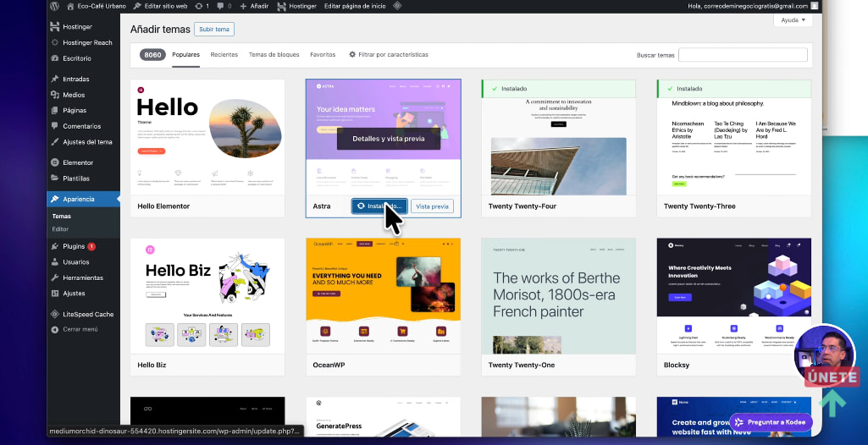Open the Twenty Twenty-One theme thumbnail
The height and width of the screenshot is (445, 868).
click(559, 296)
